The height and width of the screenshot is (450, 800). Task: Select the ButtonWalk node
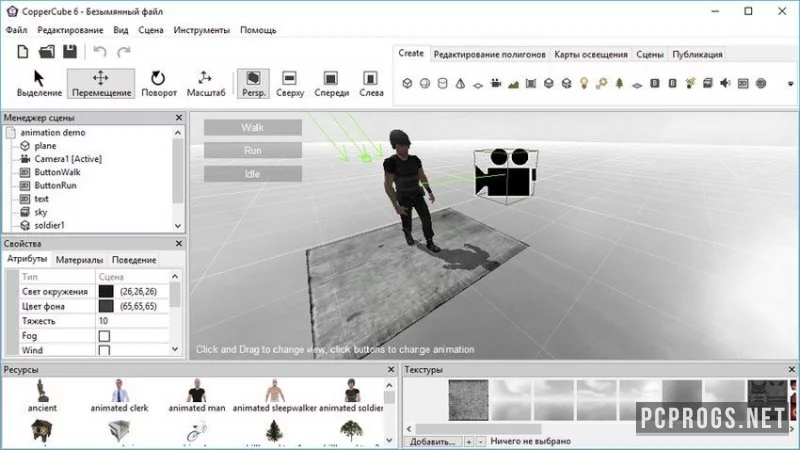57,172
